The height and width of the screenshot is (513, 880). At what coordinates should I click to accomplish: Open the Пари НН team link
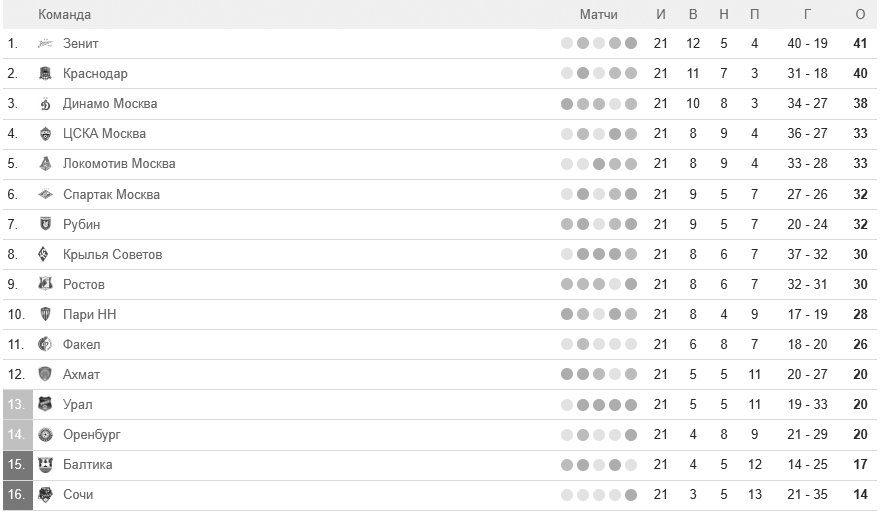[x=89, y=314]
